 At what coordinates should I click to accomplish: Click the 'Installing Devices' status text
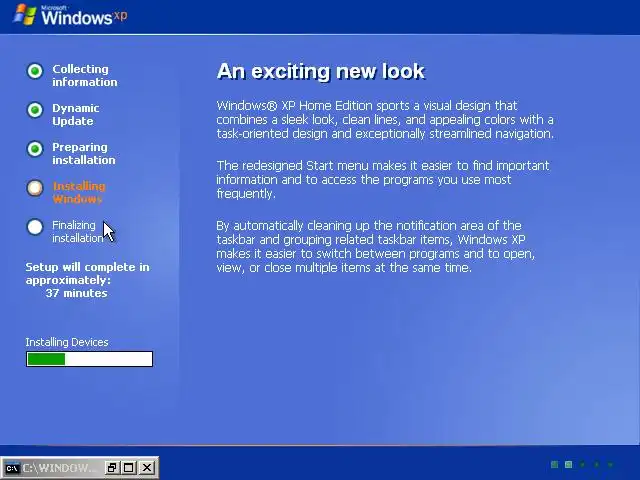[67, 342]
